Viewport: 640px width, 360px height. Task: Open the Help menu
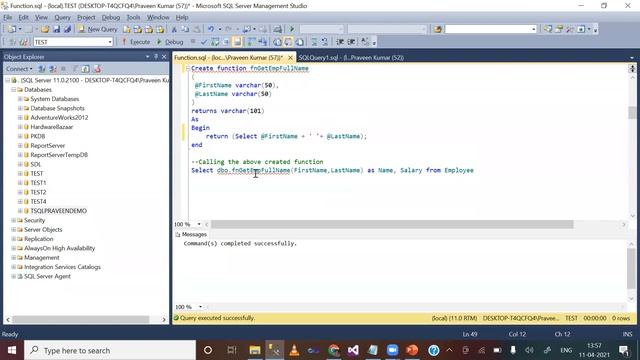click(182, 17)
